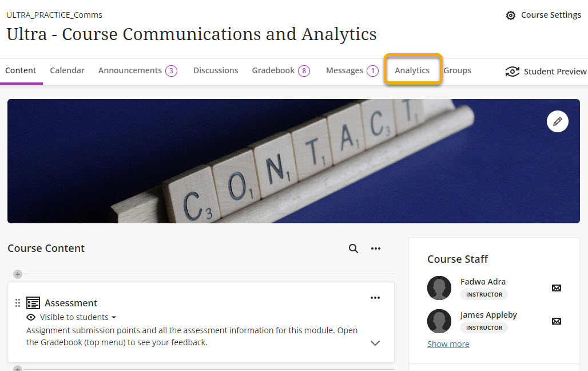This screenshot has width=588, height=371.
Task: Click the Assessment drag handle dots
Action: (18, 303)
